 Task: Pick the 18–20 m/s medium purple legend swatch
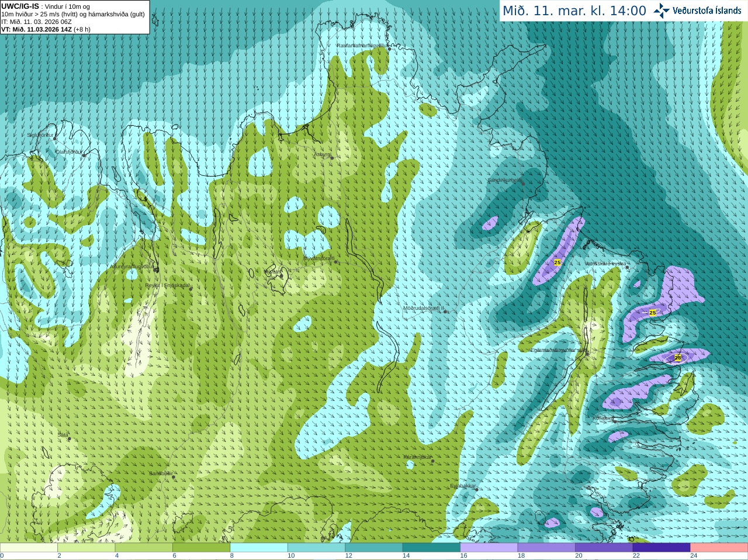[546, 548]
